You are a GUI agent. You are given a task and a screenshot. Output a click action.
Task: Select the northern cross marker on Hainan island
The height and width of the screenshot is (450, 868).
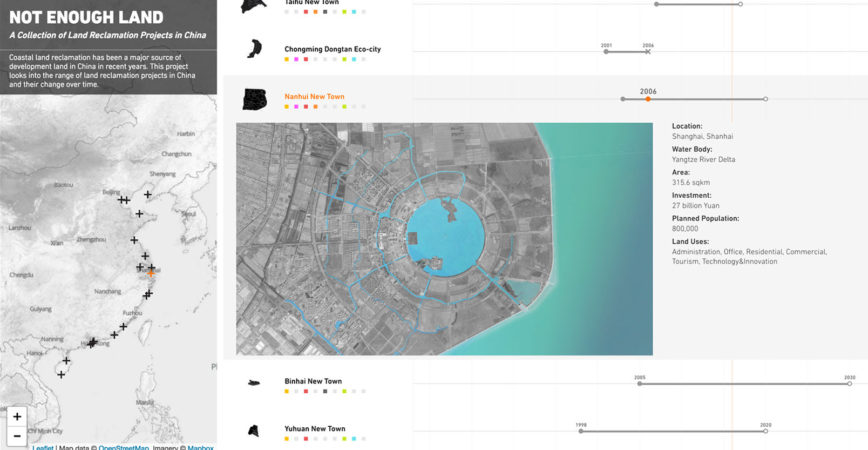(66, 360)
